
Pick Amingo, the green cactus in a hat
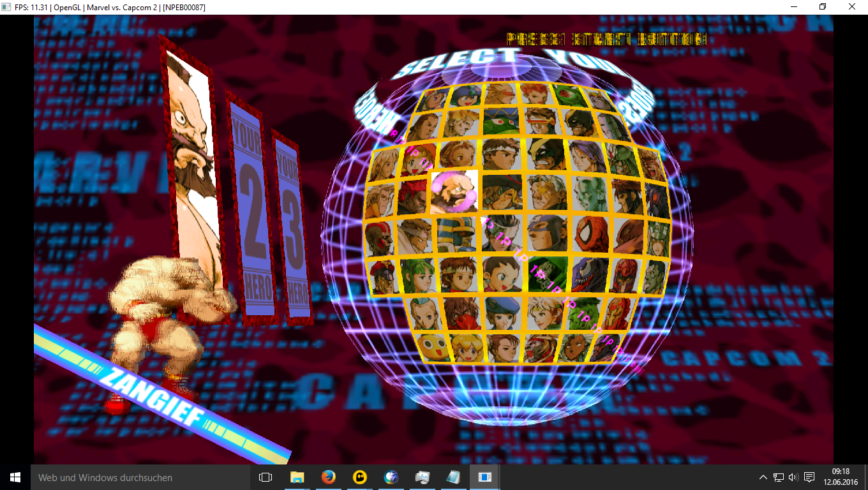tap(501, 121)
